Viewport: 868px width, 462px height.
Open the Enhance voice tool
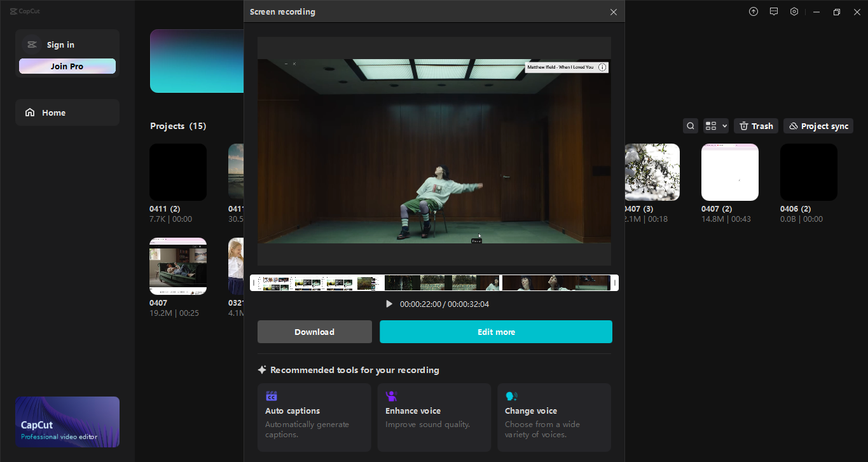[434, 418]
